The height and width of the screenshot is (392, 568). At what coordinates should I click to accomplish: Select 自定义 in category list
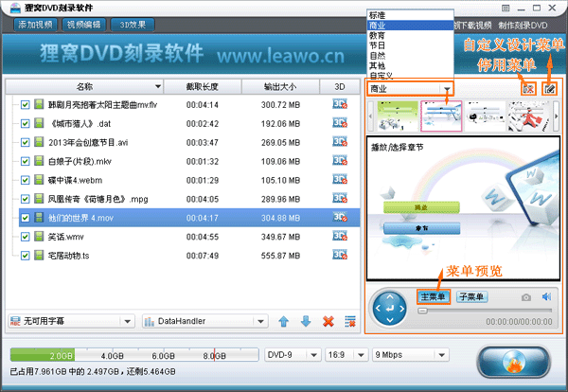coord(410,76)
